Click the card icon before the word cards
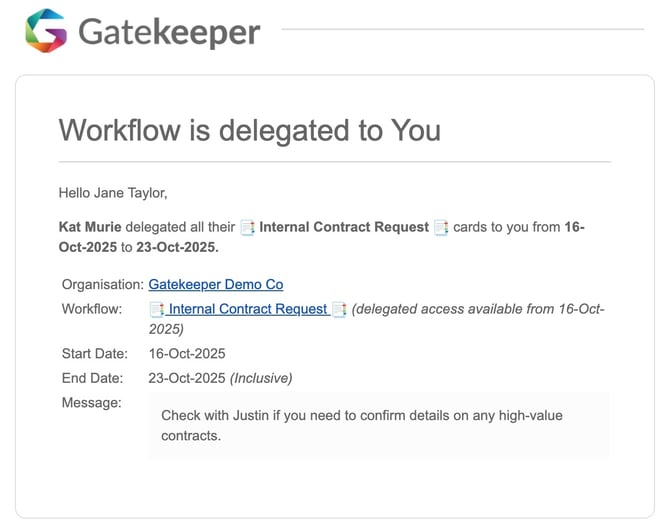The width and height of the screenshot is (670, 525). click(x=441, y=227)
